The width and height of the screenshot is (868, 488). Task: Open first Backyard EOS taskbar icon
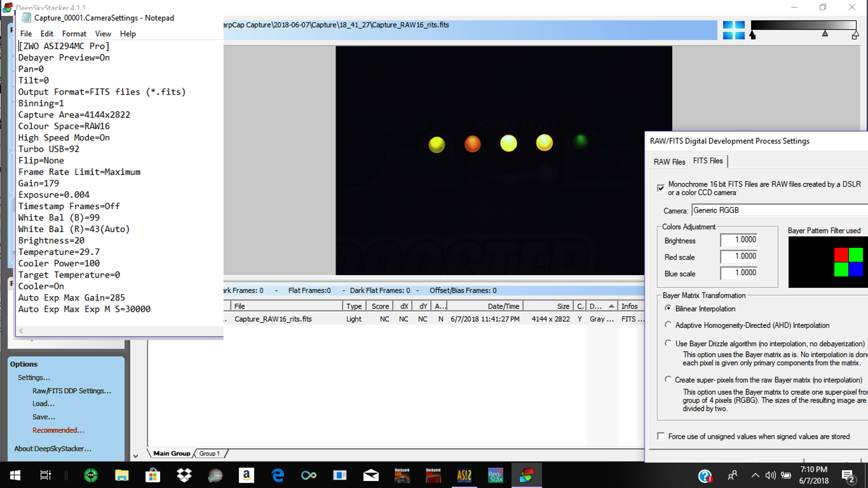pyautogui.click(x=402, y=475)
